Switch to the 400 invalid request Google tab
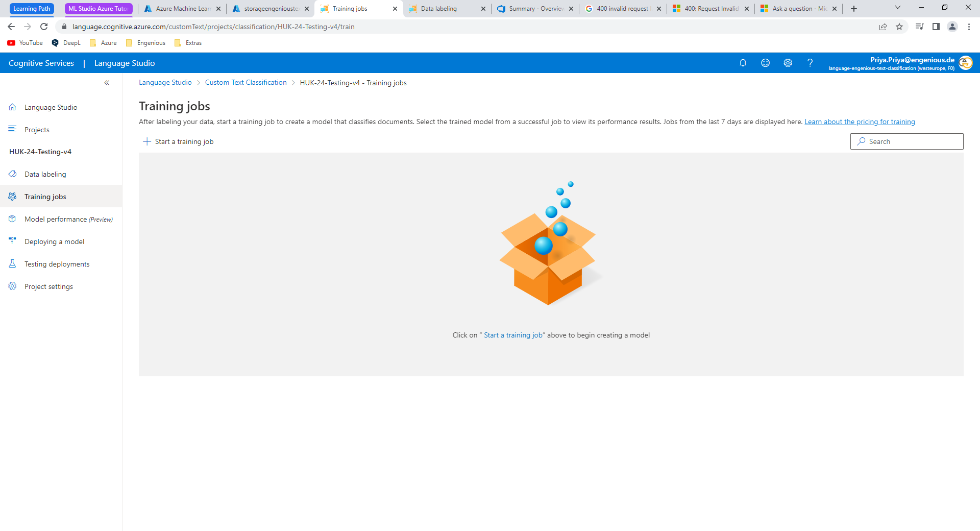Screen dimensions: 980x531 pyautogui.click(x=622, y=9)
